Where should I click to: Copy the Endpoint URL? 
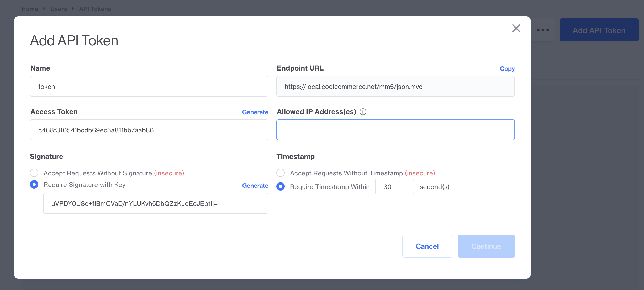point(507,69)
